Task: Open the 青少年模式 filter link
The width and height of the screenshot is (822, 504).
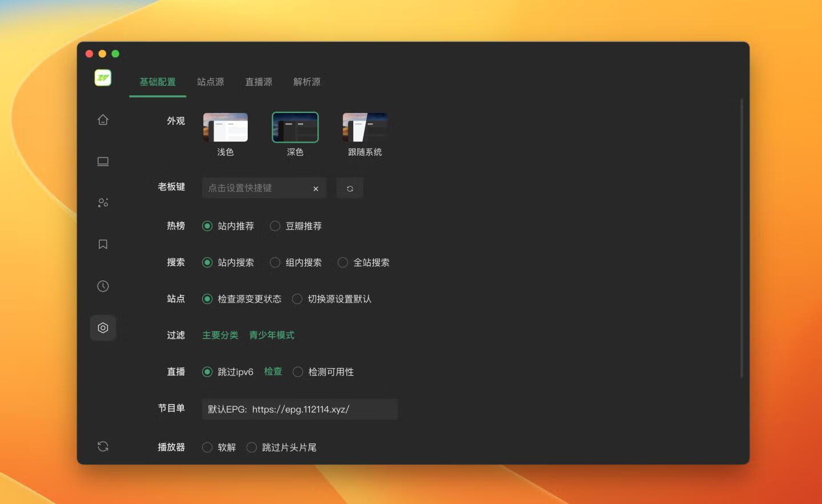Action: click(x=272, y=335)
